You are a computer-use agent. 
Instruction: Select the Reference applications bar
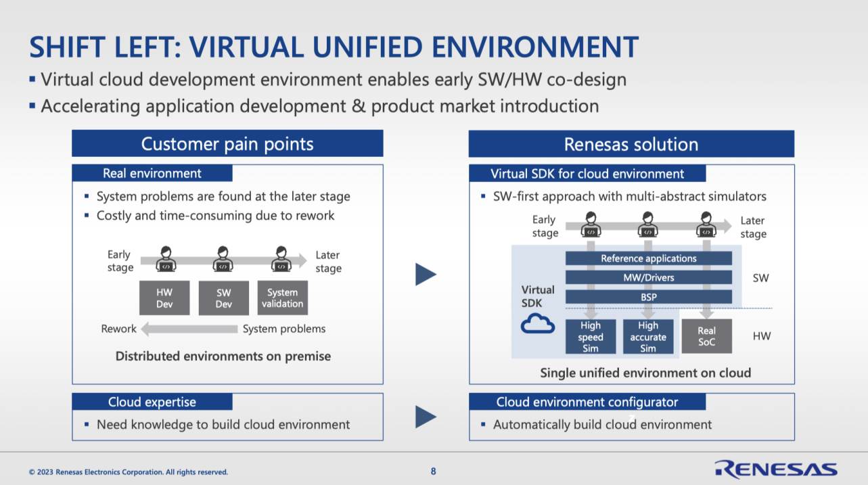click(648, 258)
